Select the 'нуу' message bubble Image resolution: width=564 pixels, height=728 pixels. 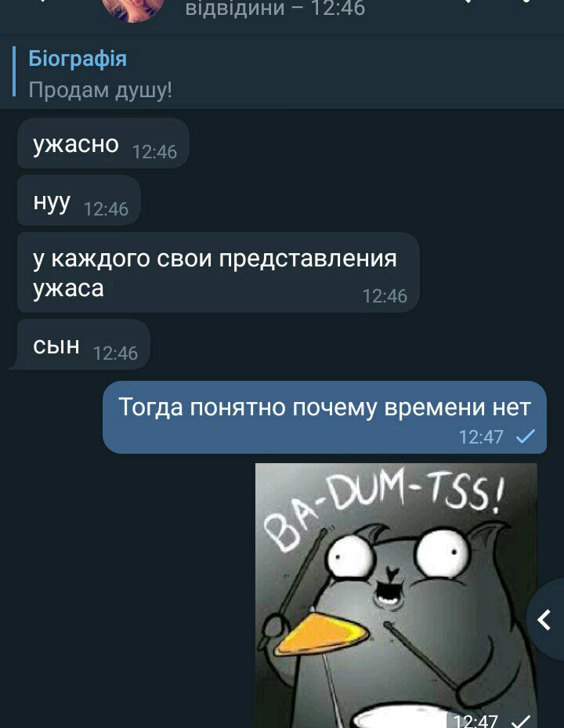pyautogui.click(x=79, y=201)
